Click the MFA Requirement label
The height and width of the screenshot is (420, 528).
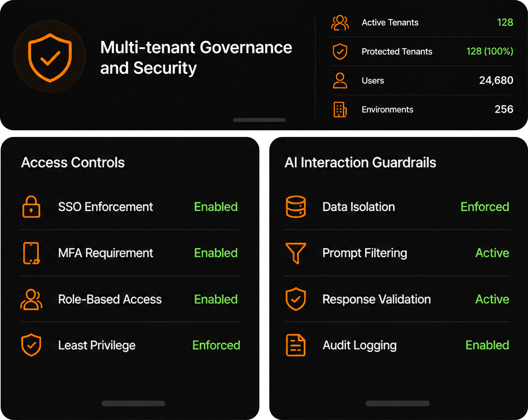106,253
